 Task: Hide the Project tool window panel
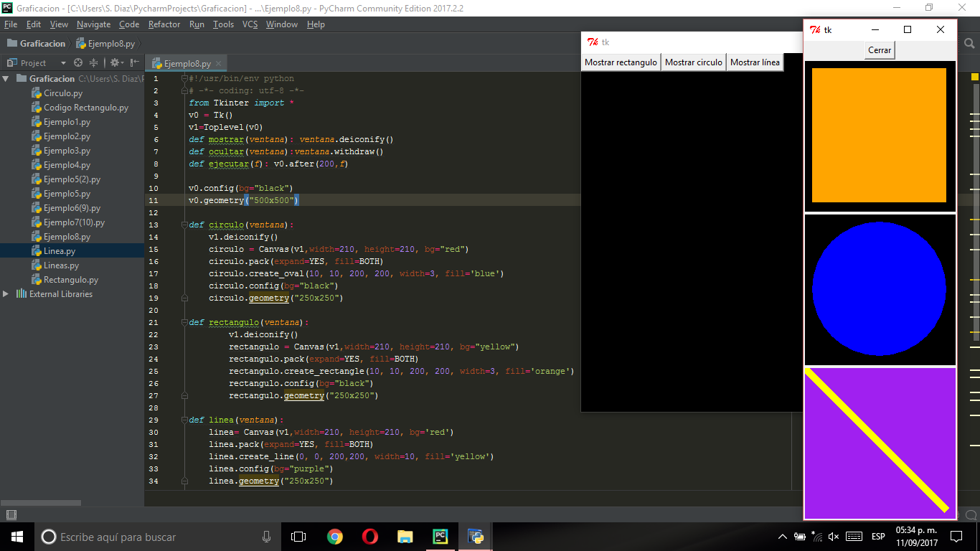click(x=133, y=63)
